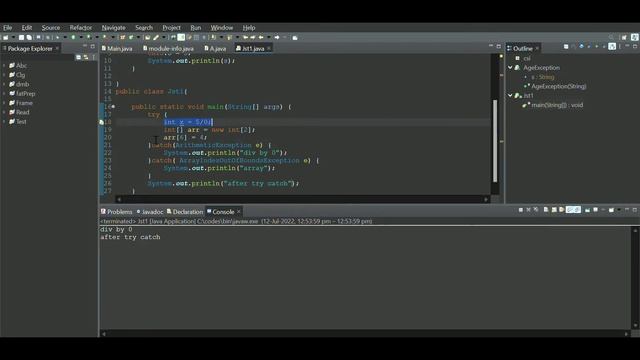
Task: Expand the dmb project
Action: point(4,84)
